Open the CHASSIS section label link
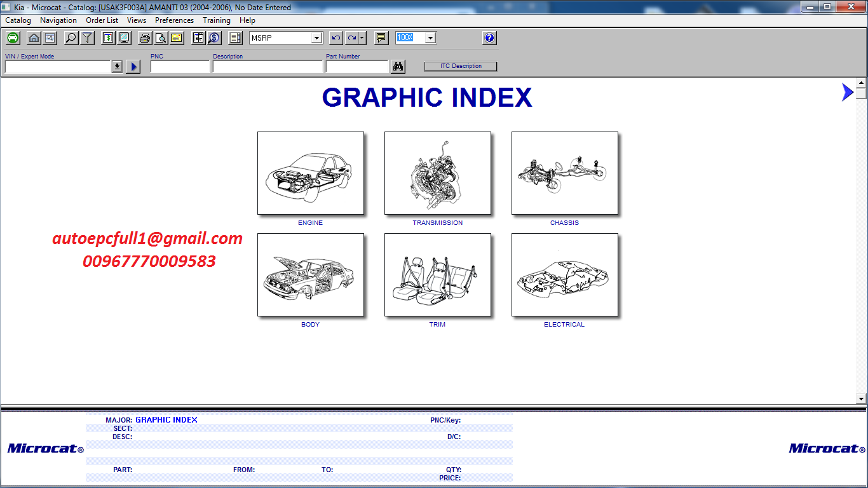Viewport: 868px width, 488px height. (x=565, y=223)
